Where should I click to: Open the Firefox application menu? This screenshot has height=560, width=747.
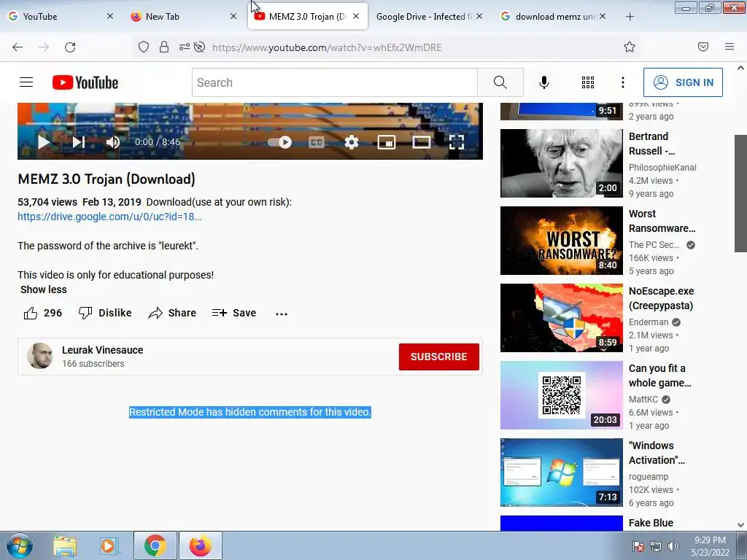tap(729, 47)
